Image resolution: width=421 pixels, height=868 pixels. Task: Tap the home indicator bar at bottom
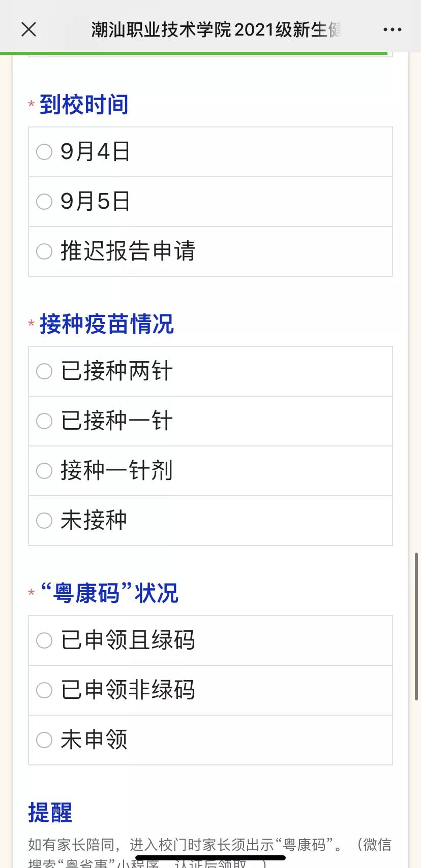[x=211, y=858]
